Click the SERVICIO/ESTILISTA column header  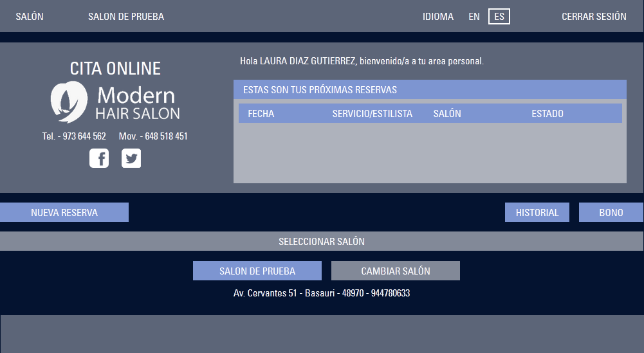coord(372,114)
